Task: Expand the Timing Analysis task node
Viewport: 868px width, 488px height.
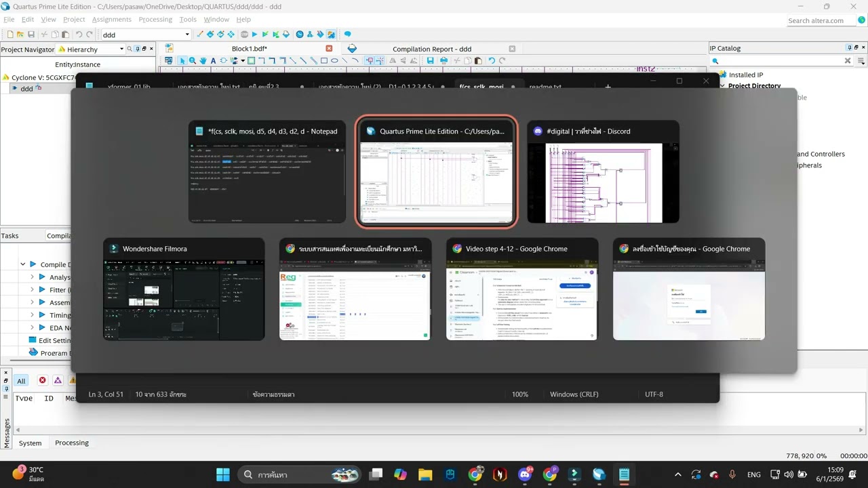Action: coord(32,315)
